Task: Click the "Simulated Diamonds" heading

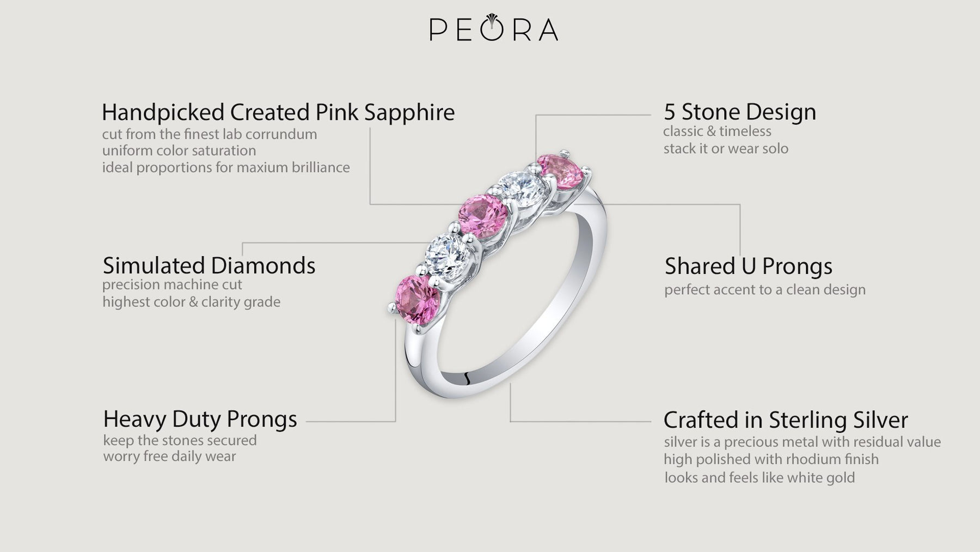Action: pos(209,266)
